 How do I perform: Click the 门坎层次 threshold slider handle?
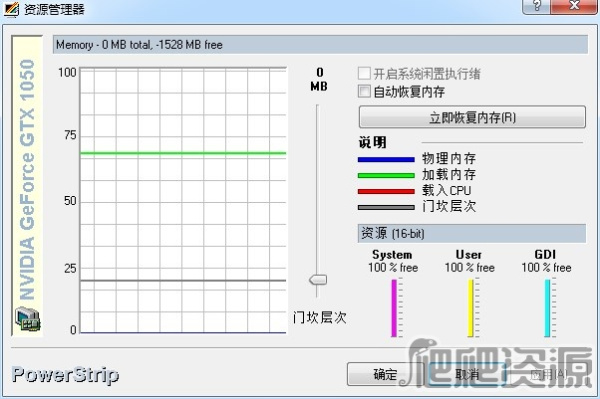[318, 280]
